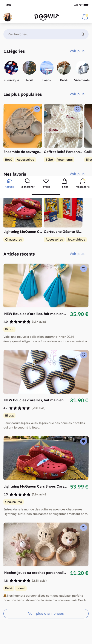Viewport: 92px width, 644px height.
Task: Tap the search magnifier icon in the search field
Action: pyautogui.click(x=83, y=34)
